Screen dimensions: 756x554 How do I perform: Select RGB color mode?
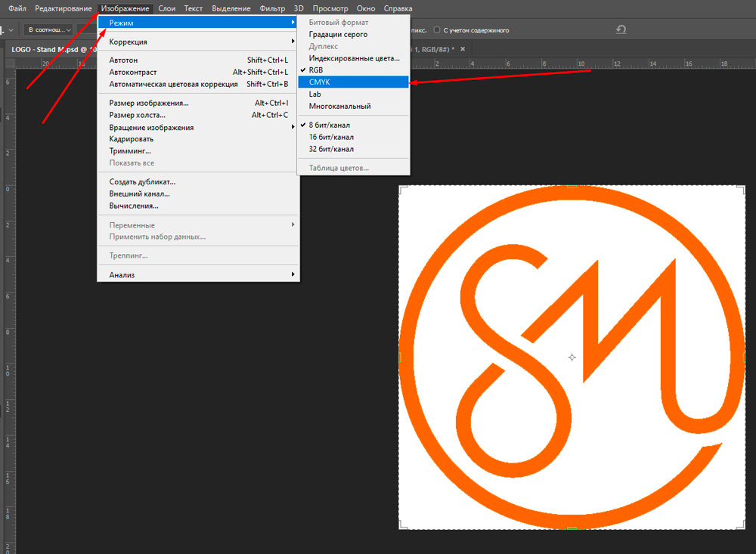[x=353, y=70]
